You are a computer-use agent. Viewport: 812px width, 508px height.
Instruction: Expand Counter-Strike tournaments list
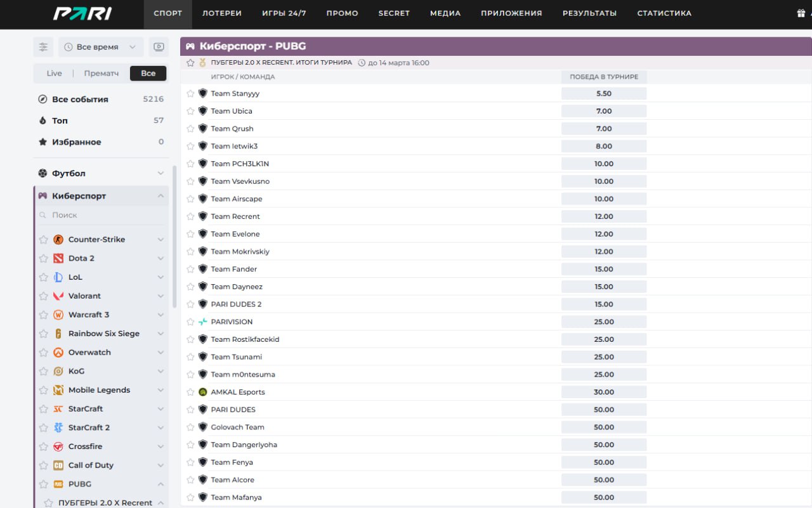(x=160, y=240)
